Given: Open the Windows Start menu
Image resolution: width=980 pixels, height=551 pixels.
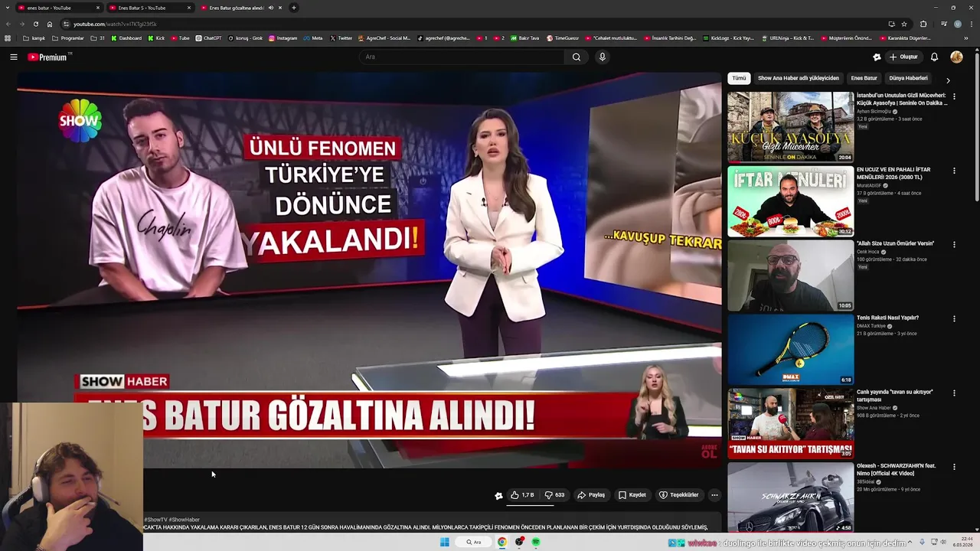Looking at the screenshot, I should point(445,542).
